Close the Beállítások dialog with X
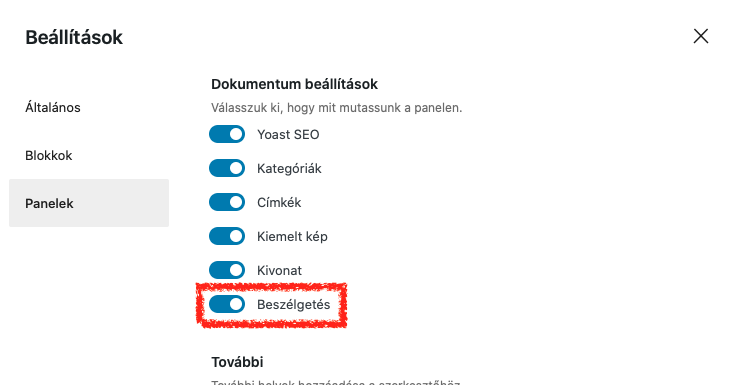This screenshot has width=739, height=385. pos(701,36)
